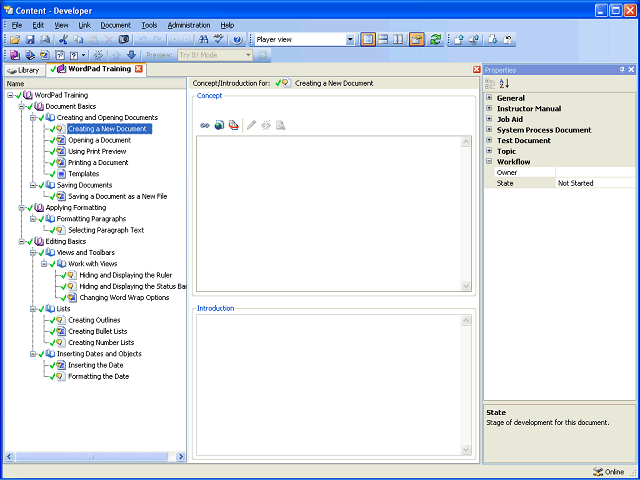Click the Concept box scroll down arrow

pos(466,286)
